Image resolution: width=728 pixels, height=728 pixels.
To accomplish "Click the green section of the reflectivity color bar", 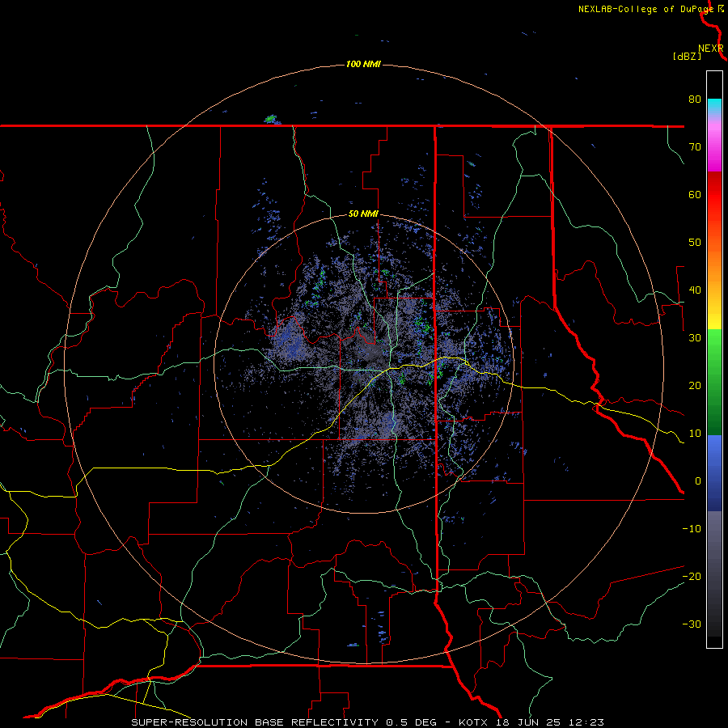I will coord(714,382).
